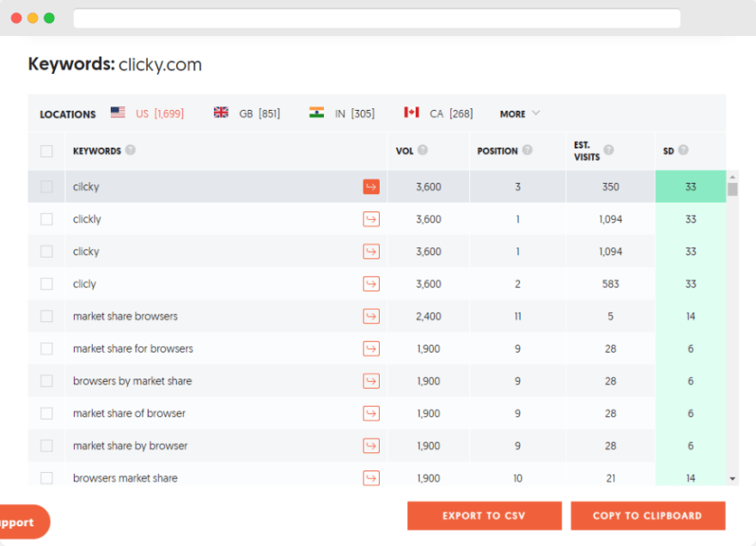Check the box for 'market share by browser'
Screen dimensions: 756x546
pyautogui.click(x=46, y=446)
